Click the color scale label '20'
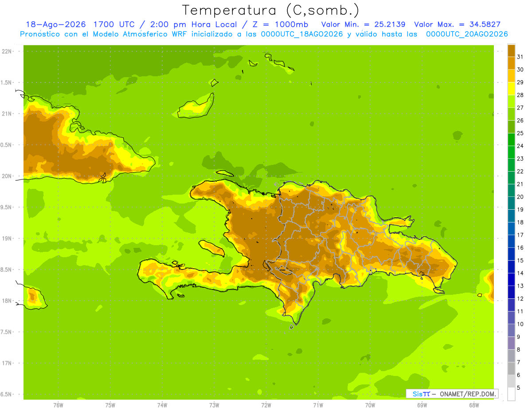 coord(520,197)
